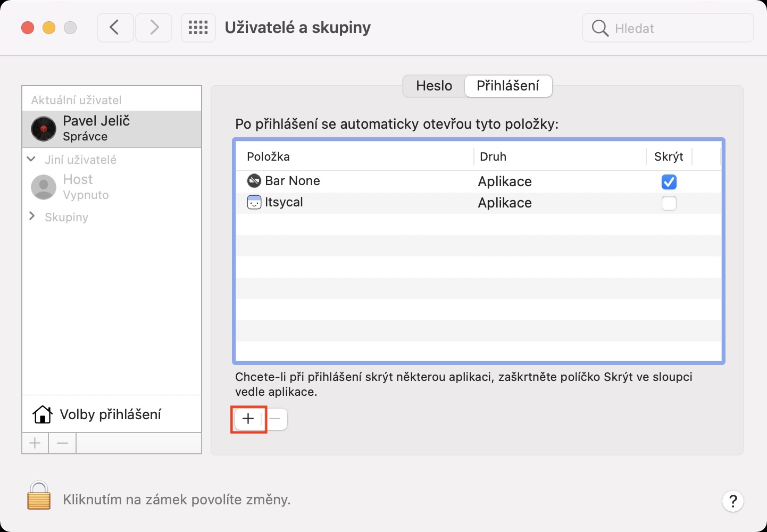
Task: Enable Hide checkbox for Itsycal
Action: point(669,203)
